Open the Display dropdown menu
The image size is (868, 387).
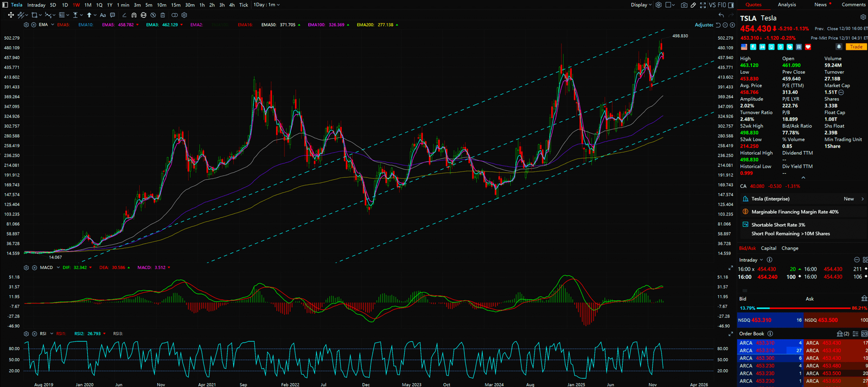(x=641, y=5)
